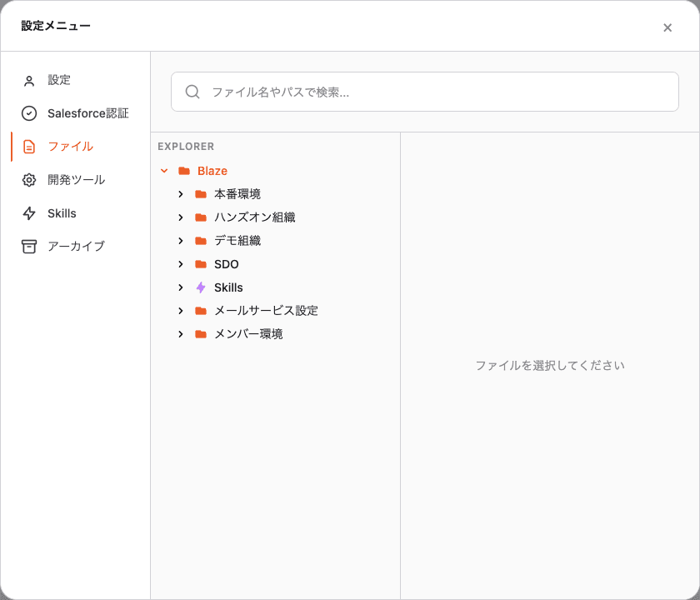This screenshot has height=600, width=700.
Task: Click the lightning bolt icon next to Skills sidebar item
Action: point(29,213)
